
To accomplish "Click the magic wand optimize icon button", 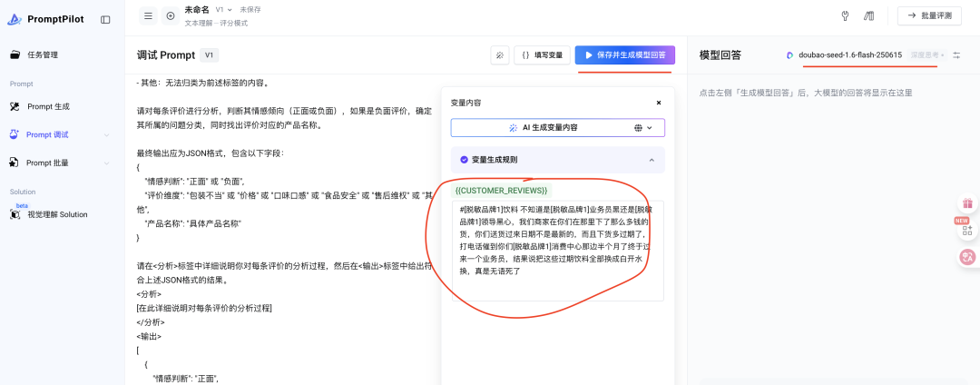I will pyautogui.click(x=499, y=55).
